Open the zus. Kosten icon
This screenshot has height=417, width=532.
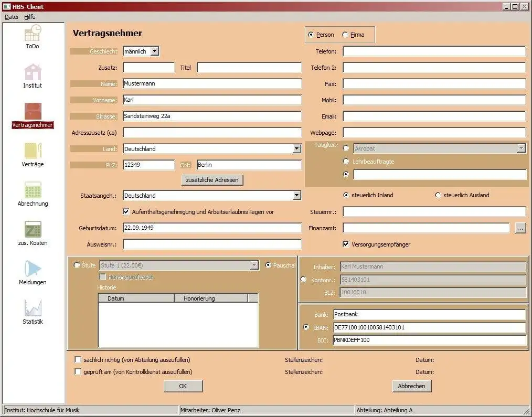coord(33,229)
